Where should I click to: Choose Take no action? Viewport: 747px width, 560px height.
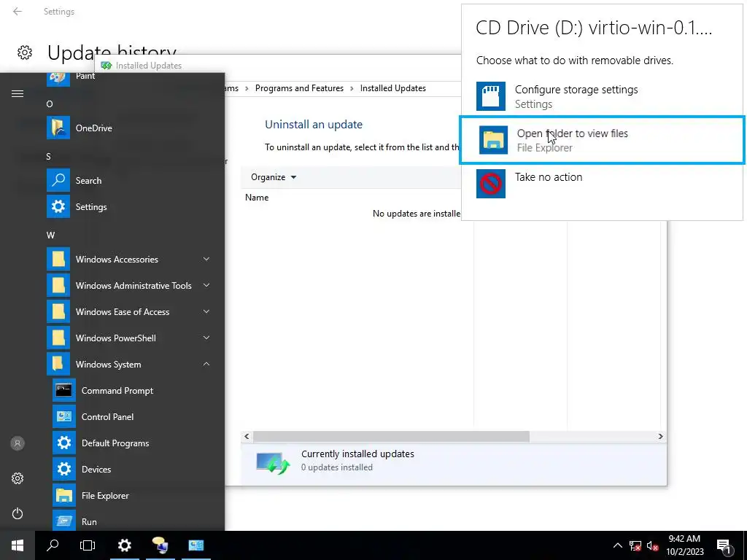tap(602, 183)
